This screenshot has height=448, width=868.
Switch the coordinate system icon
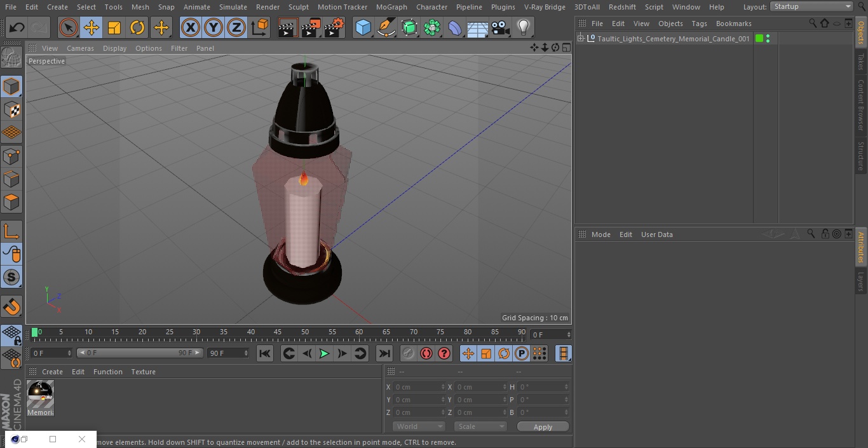point(260,28)
